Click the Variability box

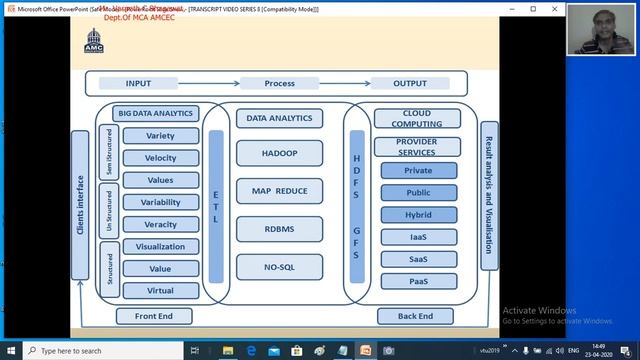160,202
